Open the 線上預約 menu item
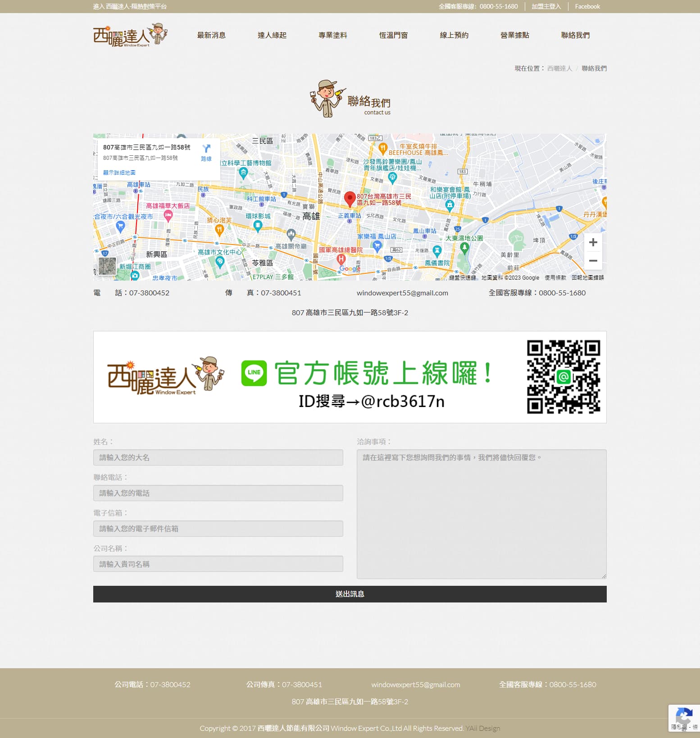The width and height of the screenshot is (700, 738). pos(454,35)
